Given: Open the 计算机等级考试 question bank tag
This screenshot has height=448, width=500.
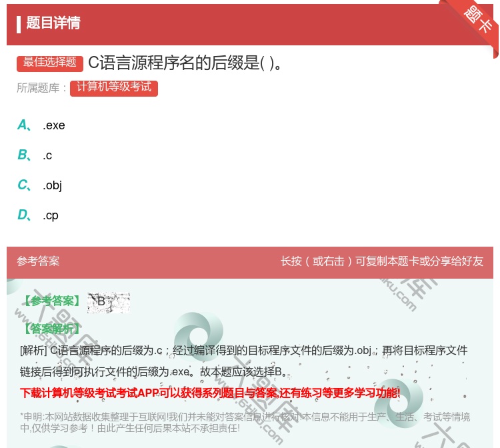Looking at the screenshot, I should 114,88.
